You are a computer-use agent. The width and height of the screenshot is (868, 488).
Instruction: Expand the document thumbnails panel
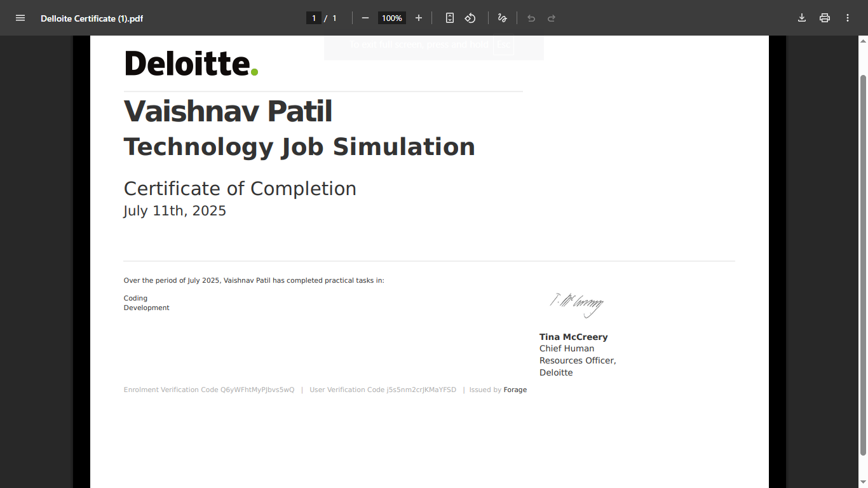point(20,18)
